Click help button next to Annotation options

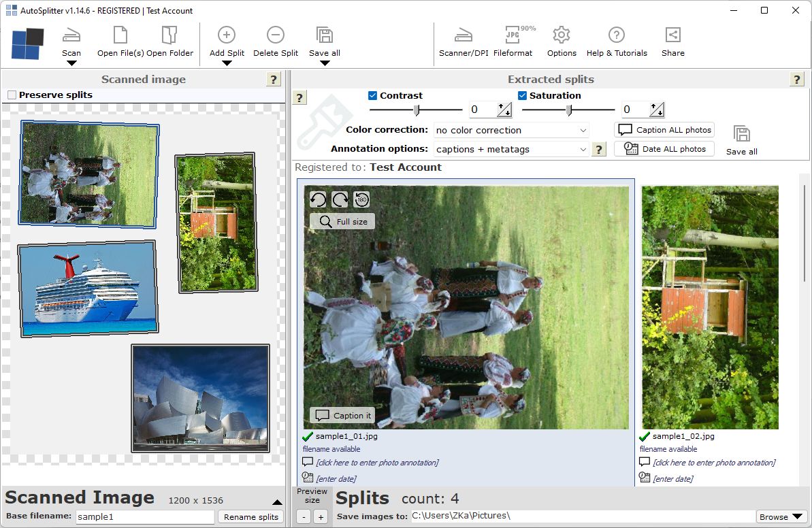coord(599,150)
